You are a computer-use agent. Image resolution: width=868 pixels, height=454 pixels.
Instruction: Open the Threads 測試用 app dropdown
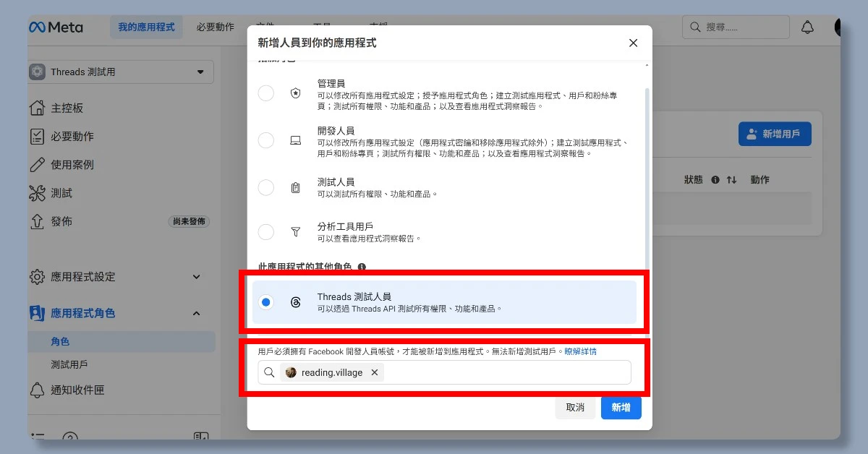[x=121, y=72]
